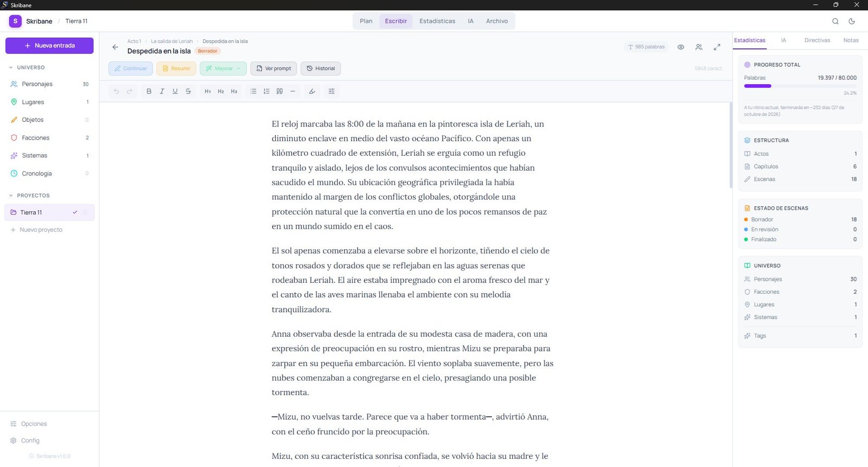
Task: Toggle italic formatting
Action: (162, 91)
